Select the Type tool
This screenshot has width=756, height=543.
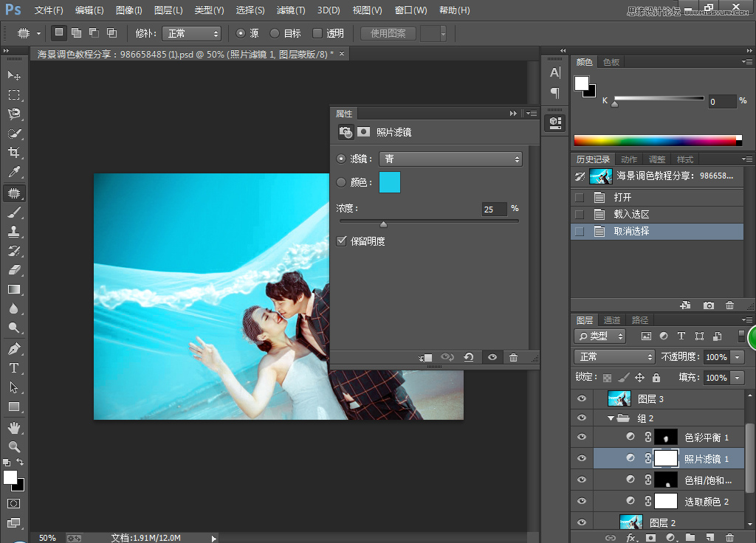(x=13, y=367)
